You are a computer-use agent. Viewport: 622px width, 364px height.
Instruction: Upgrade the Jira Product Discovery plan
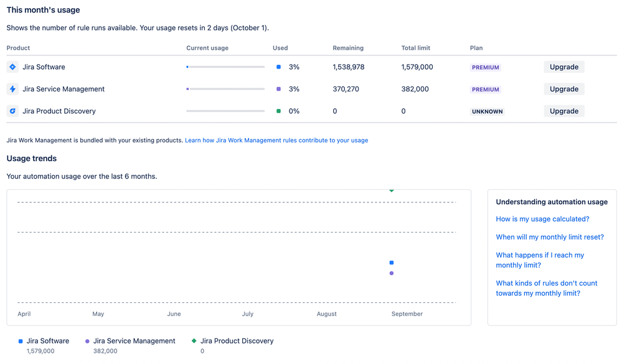point(563,111)
